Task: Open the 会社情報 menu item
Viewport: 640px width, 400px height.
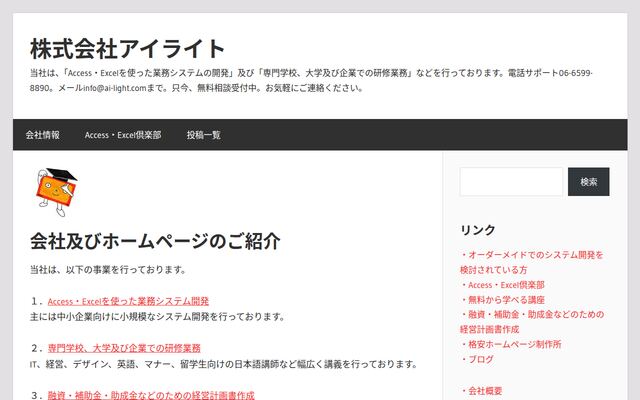Action: pos(43,135)
